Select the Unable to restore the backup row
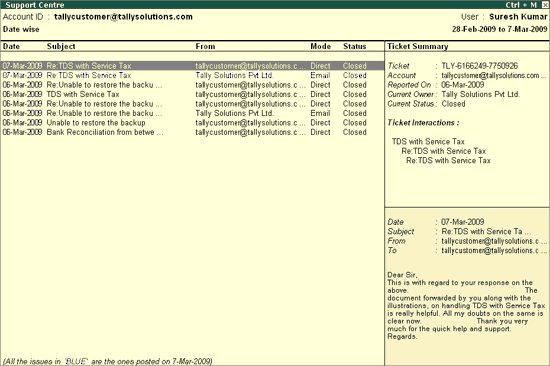The height and width of the screenshot is (366, 550). tap(192, 122)
